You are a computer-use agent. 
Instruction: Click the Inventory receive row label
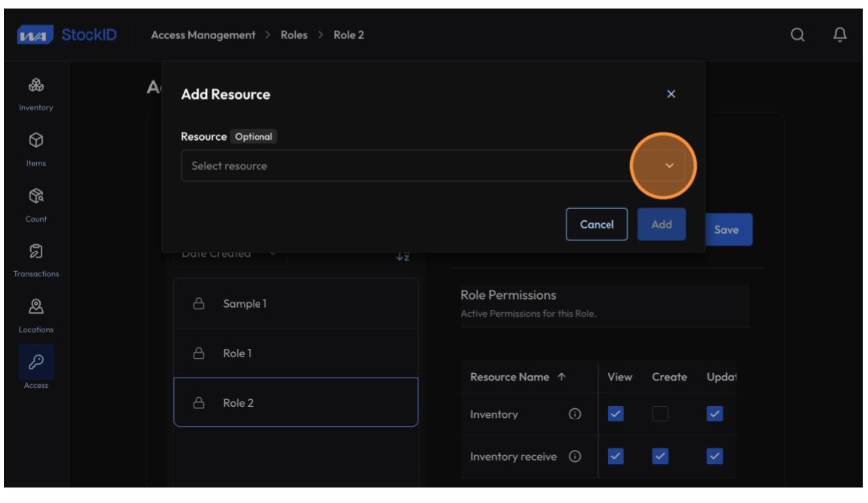click(513, 456)
